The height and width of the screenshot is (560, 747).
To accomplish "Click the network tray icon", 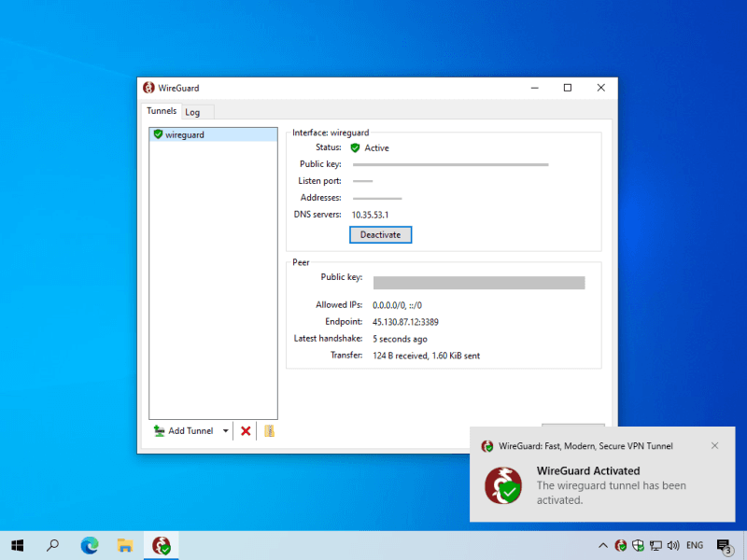I will [656, 545].
